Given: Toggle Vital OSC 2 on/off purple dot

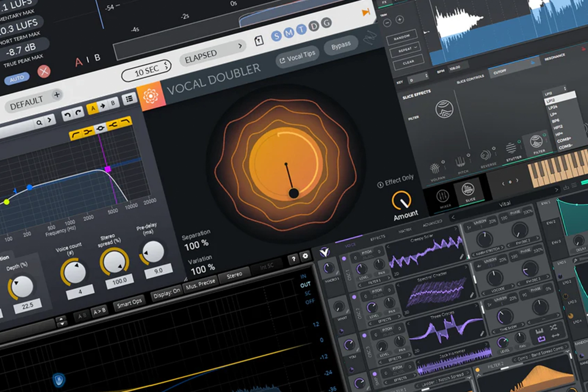Looking at the screenshot, I should pos(354,297).
